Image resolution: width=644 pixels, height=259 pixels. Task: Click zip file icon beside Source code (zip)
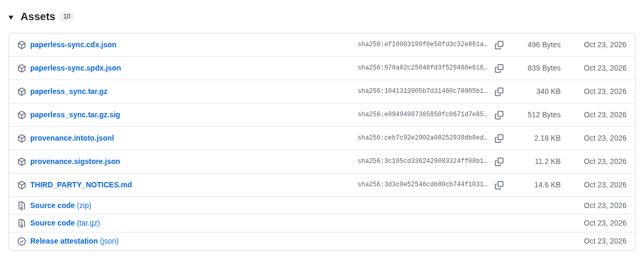pyautogui.click(x=22, y=206)
